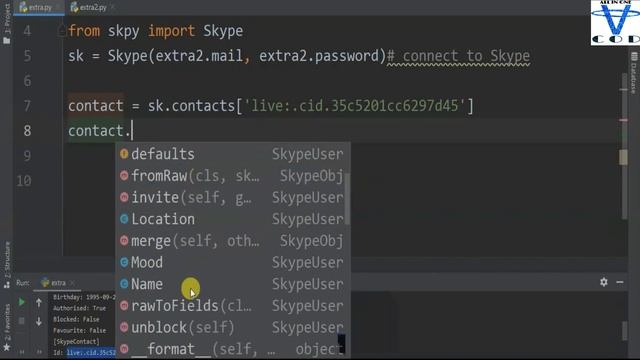Click the 'live:.cid.35c5201cc6297d45' string

tap(354, 106)
